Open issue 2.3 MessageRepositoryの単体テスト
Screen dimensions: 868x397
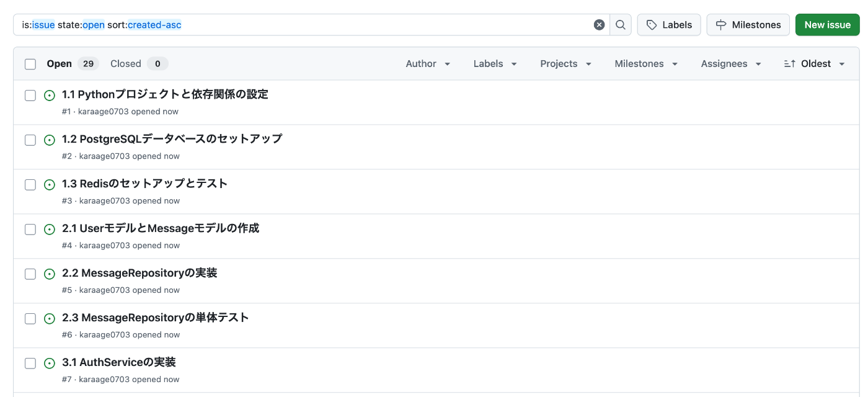pyautogui.click(x=156, y=318)
